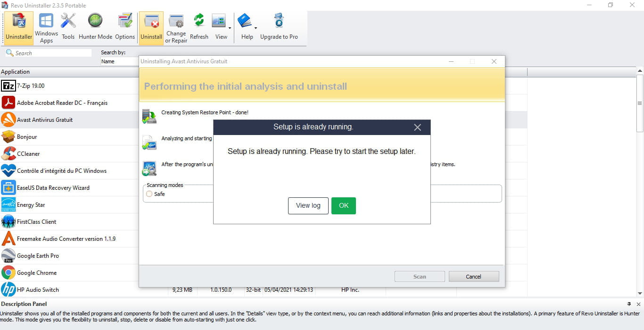Open the Search by Name combo box

point(120,61)
